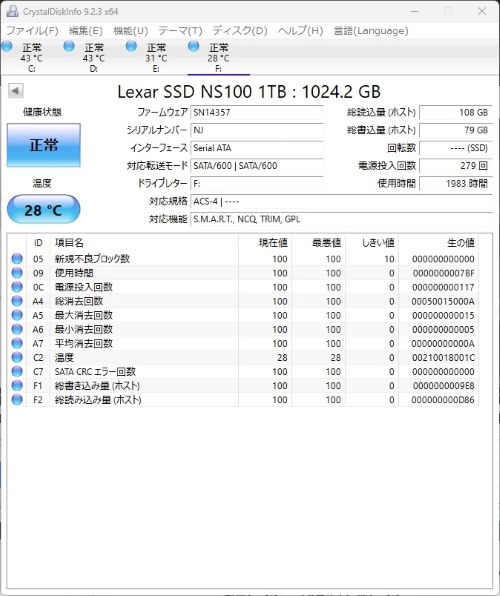The width and height of the screenshot is (500, 596).
Task: Select the 最大消去回数 row
Action: click(x=243, y=315)
